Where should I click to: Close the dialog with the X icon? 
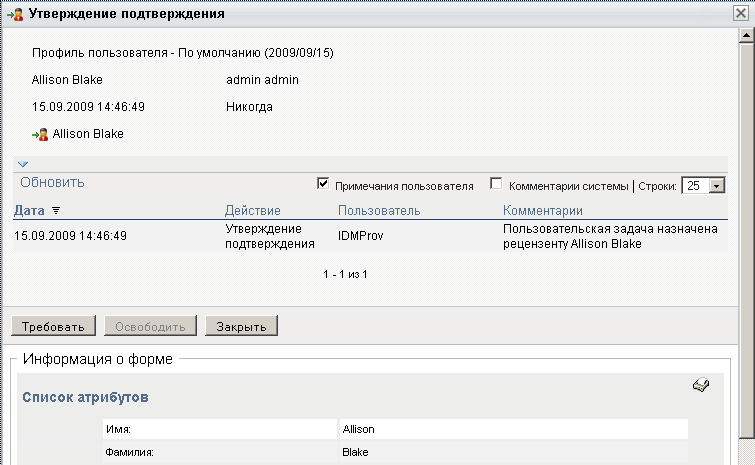(740, 15)
